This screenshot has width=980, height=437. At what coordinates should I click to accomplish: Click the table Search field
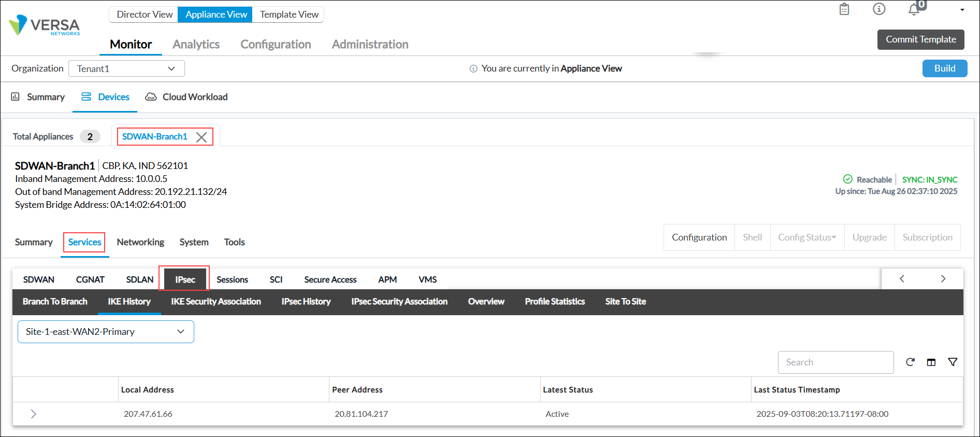tap(835, 362)
